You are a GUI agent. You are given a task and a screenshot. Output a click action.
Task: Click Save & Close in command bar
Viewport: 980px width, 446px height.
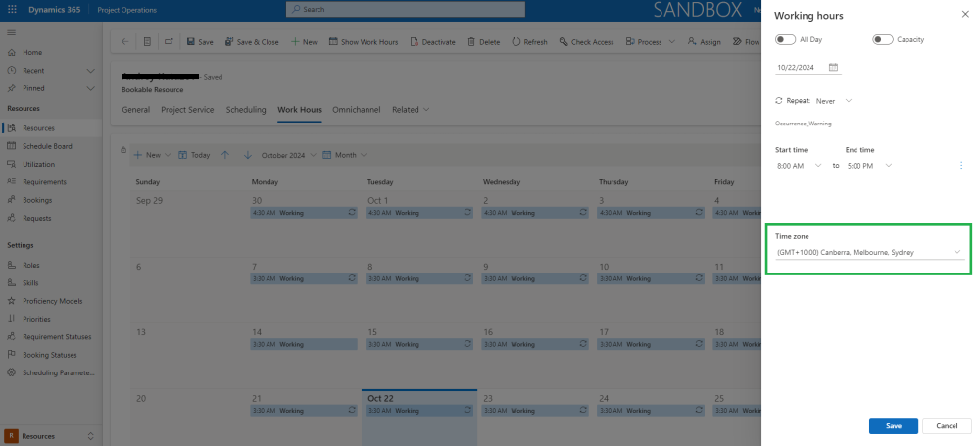252,42
